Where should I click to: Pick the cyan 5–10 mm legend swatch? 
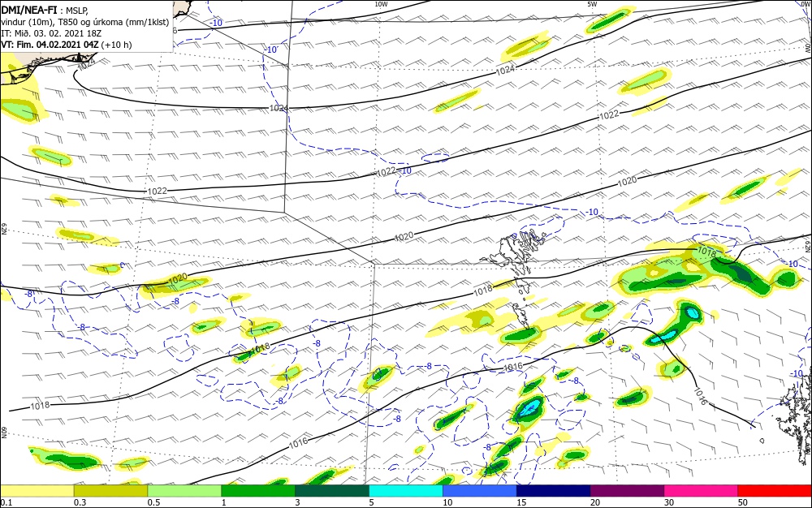pyautogui.click(x=406, y=491)
